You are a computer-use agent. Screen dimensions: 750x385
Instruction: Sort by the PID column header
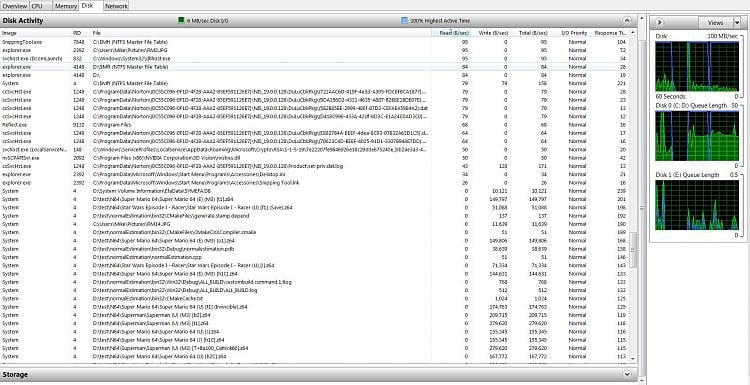pos(81,33)
